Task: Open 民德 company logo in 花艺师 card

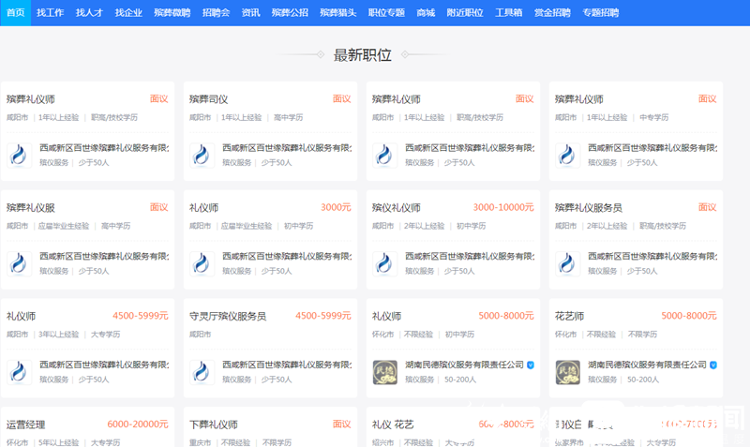Action: 567,372
